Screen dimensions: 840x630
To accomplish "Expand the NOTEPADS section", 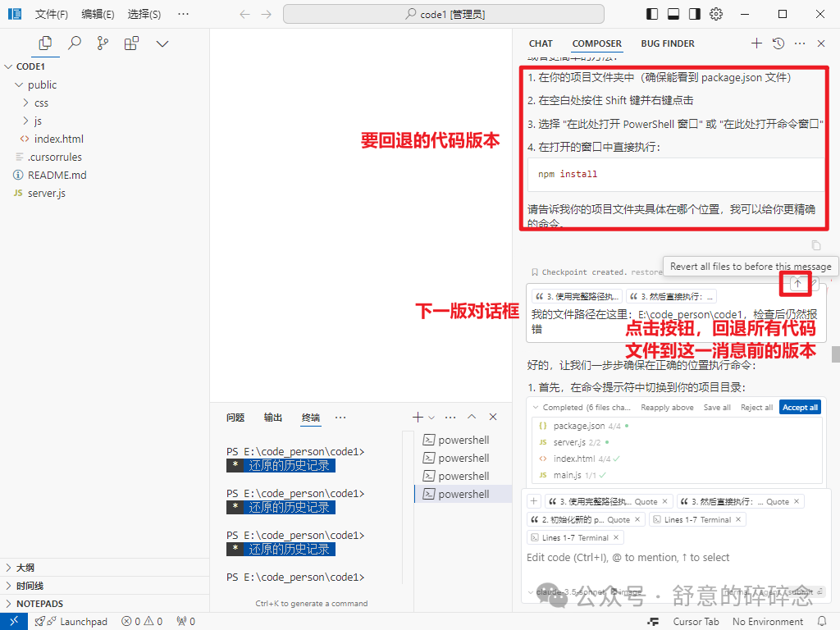I will pos(105,604).
